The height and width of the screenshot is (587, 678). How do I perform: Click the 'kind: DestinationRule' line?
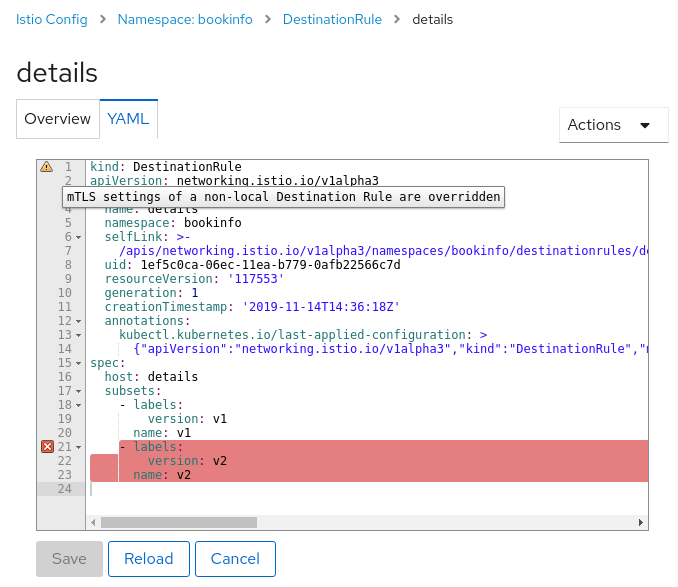click(x=166, y=166)
